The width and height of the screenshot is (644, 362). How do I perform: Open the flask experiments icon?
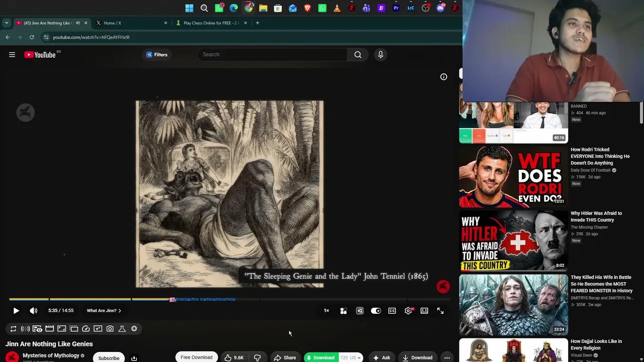point(122,329)
